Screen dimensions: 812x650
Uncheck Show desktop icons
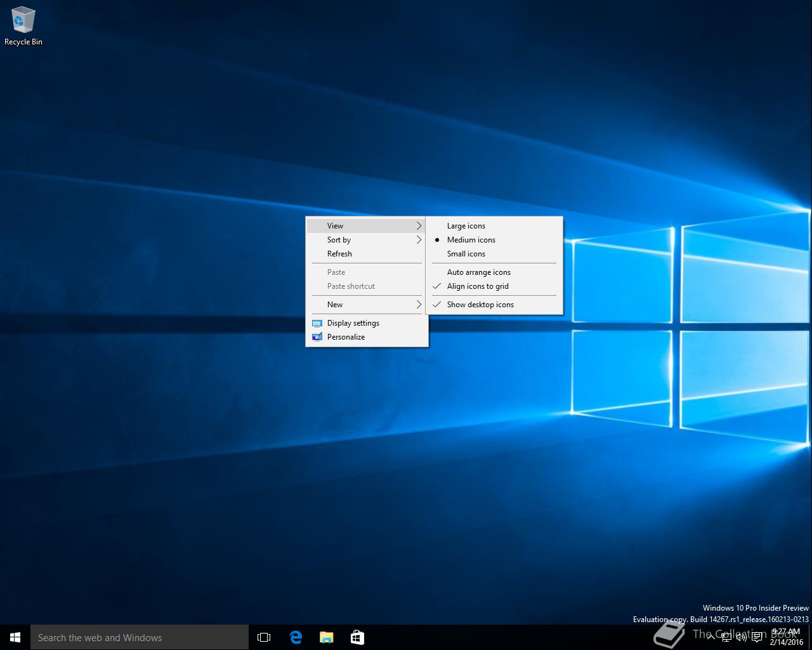[480, 305]
